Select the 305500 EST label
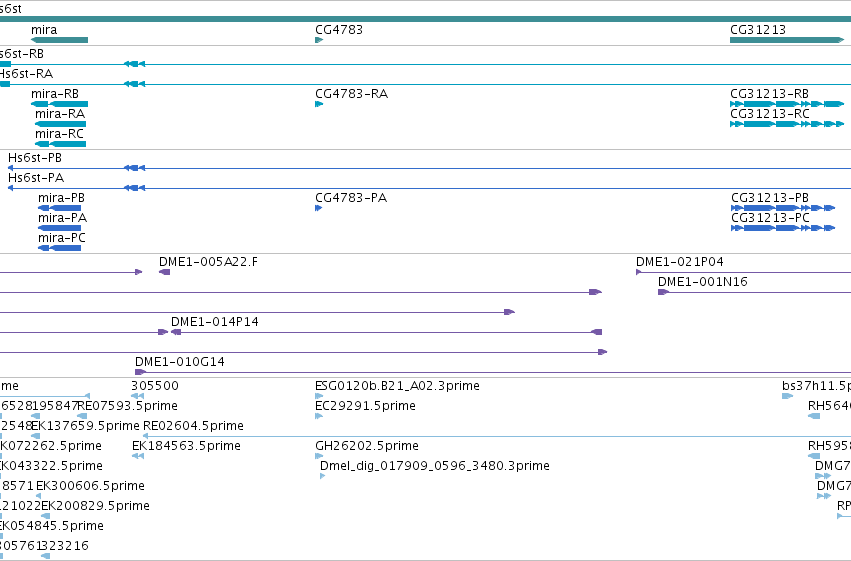 point(155,386)
